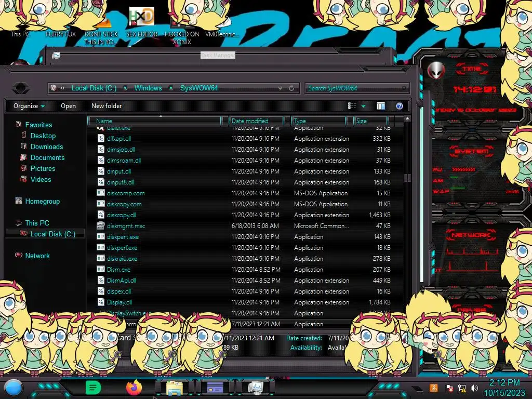
Task: Open the network tray icon
Action: 462,388
